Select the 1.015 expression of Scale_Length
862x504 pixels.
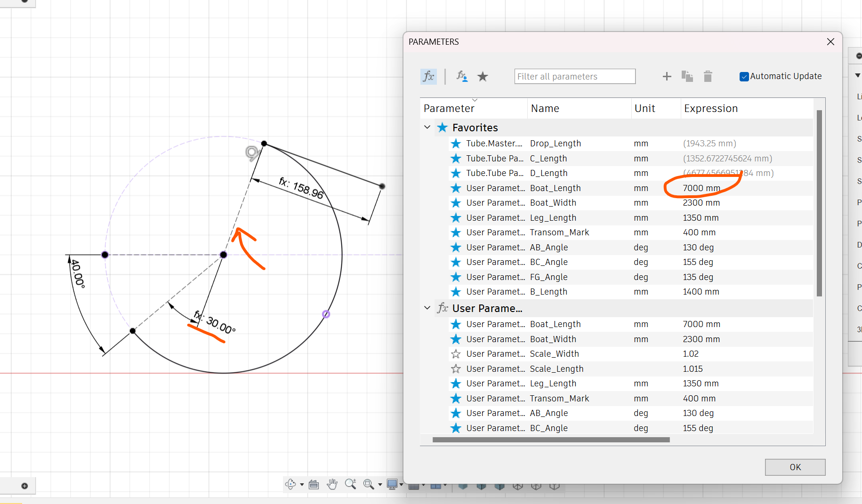(693, 369)
